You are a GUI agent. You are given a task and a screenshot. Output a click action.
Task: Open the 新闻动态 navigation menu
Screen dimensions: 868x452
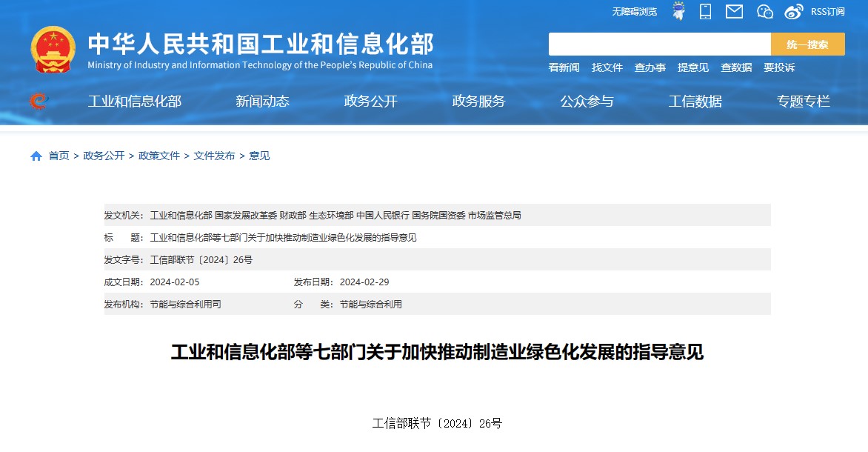click(262, 102)
